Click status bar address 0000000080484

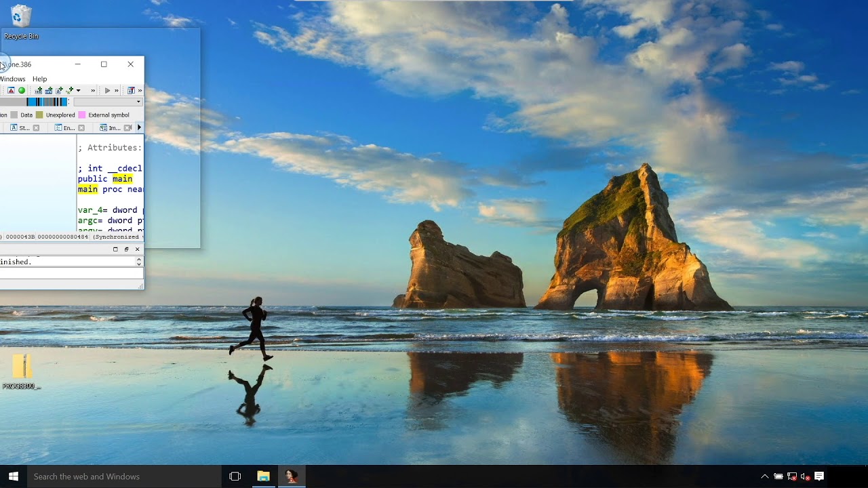click(x=63, y=237)
